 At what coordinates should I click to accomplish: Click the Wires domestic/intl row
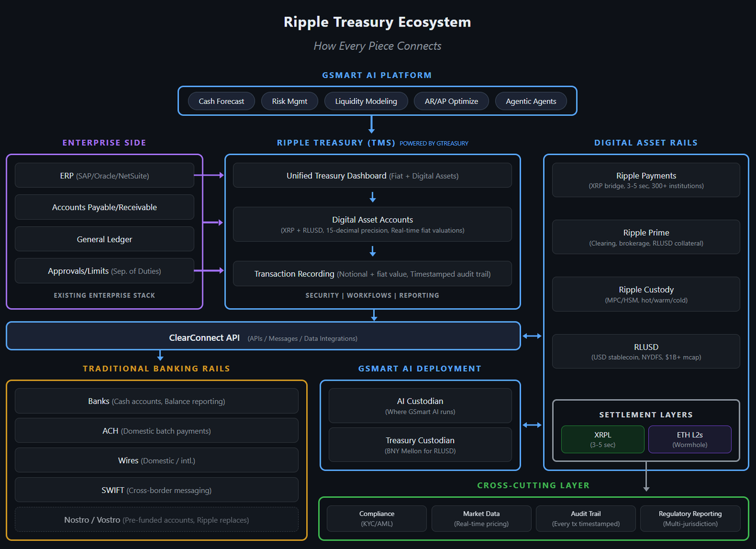tap(156, 460)
